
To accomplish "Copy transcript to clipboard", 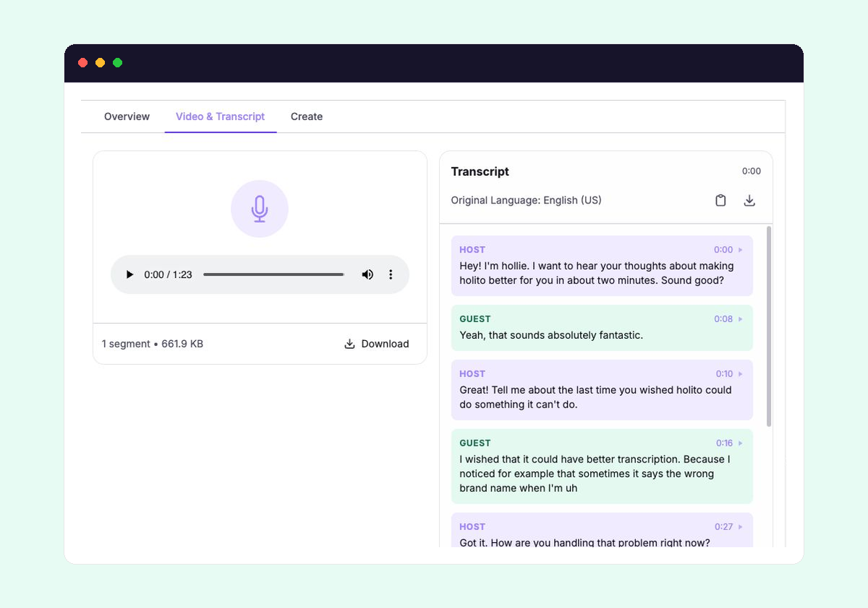I will (x=720, y=200).
